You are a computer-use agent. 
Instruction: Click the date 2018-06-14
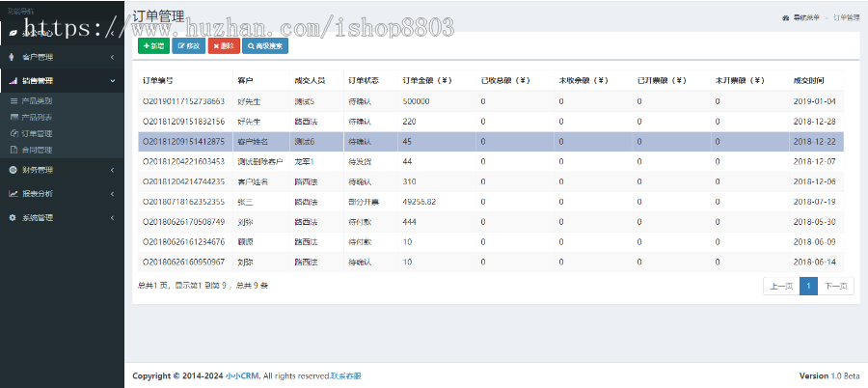pyautogui.click(x=814, y=262)
